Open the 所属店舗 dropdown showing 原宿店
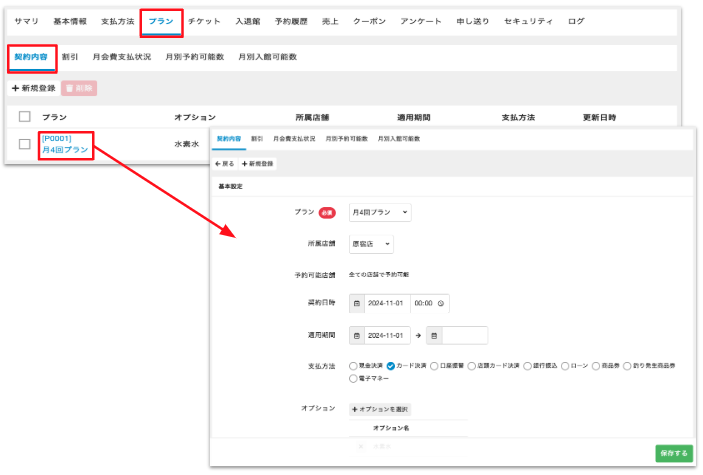This screenshot has width=703, height=475. click(x=370, y=244)
